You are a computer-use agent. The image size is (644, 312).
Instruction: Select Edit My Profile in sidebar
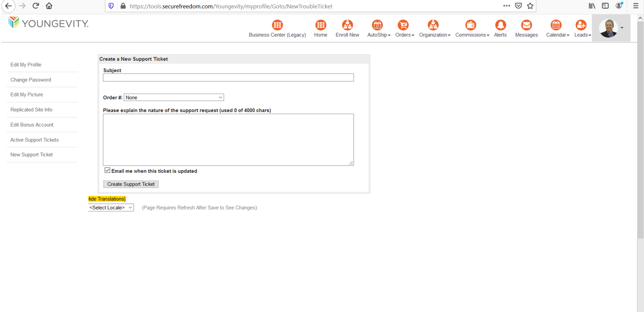click(x=26, y=65)
